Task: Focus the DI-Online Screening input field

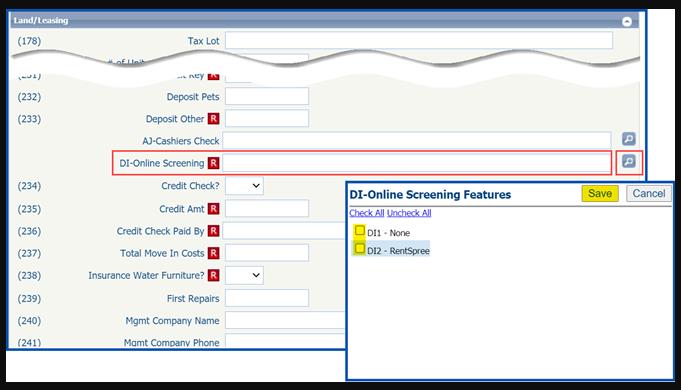Action: tap(417, 163)
